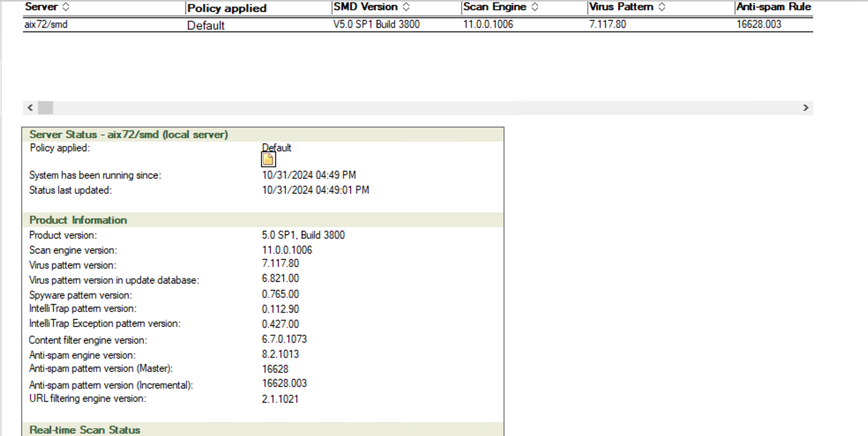This screenshot has height=436, width=868.
Task: Click the 16628.003 Anti-spam Rule table cell
Action: pyautogui.click(x=759, y=25)
